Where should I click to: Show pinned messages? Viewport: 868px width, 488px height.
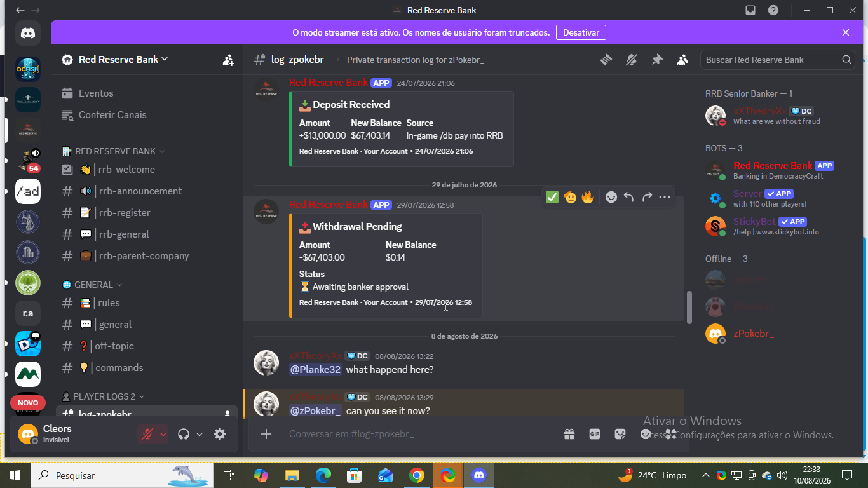(657, 60)
